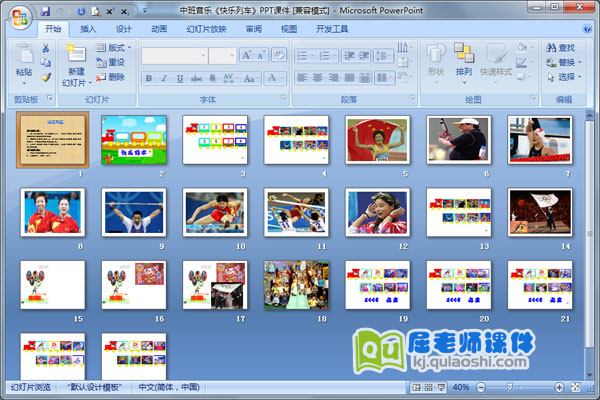This screenshot has height=400, width=600.
Task: Click the Arrange icon
Action: [464, 53]
